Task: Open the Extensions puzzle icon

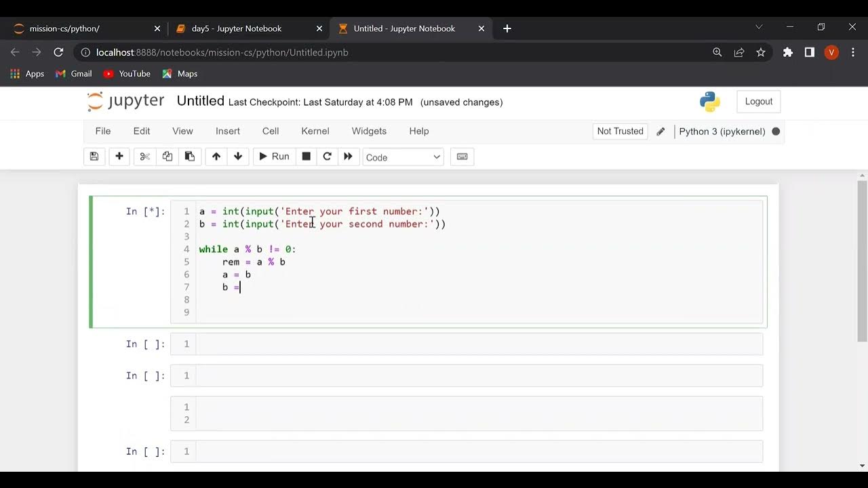Action: pyautogui.click(x=788, y=52)
